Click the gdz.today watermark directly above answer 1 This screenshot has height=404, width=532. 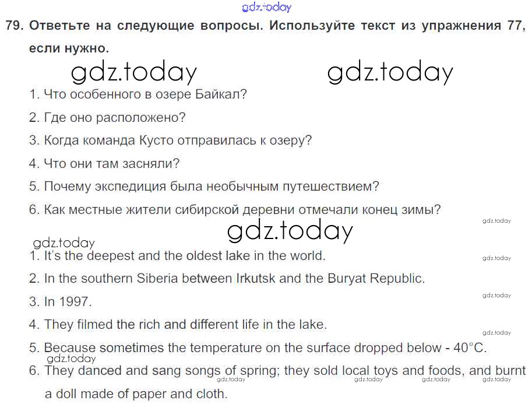pyautogui.click(x=64, y=243)
